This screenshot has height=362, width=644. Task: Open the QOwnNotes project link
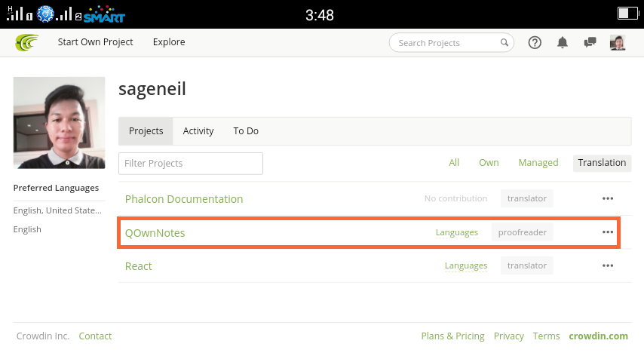[x=155, y=233]
